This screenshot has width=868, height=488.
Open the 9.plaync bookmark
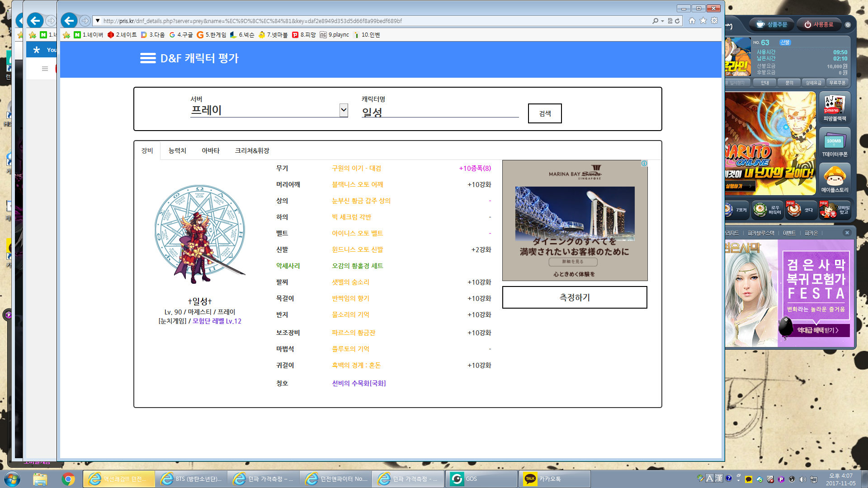click(x=335, y=35)
